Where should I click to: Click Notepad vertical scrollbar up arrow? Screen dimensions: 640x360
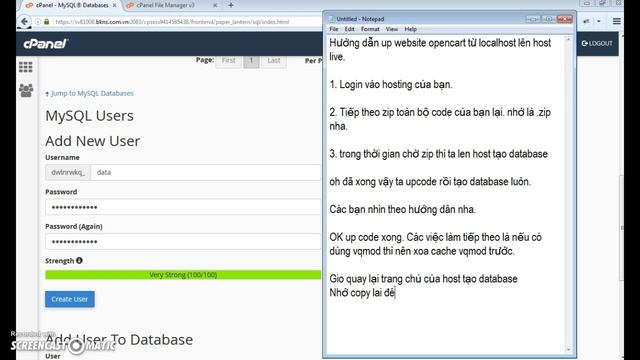568,40
